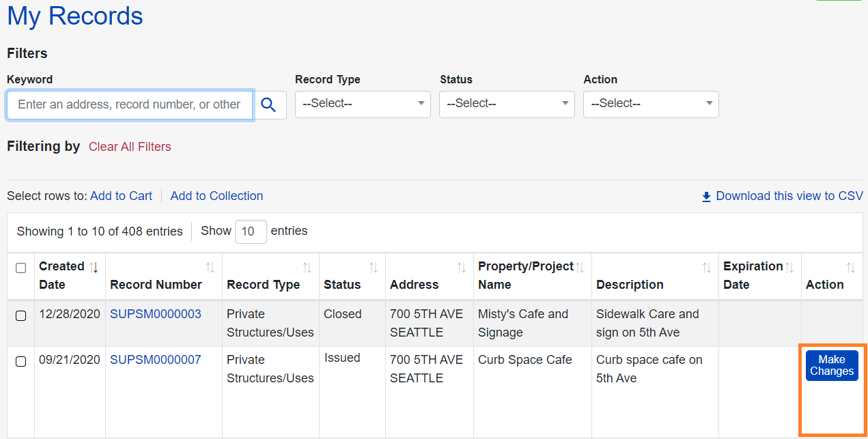Image resolution: width=868 pixels, height=439 pixels.
Task: Sort by Record Number column arrows
Action: coord(210,268)
